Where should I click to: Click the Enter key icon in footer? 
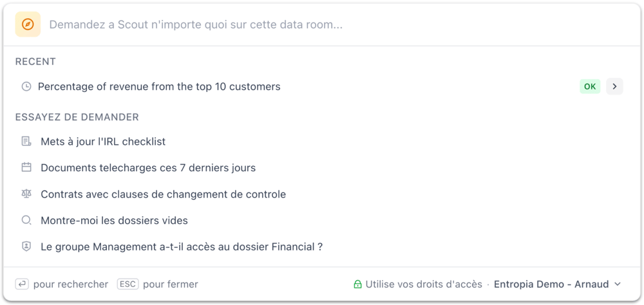[22, 284]
